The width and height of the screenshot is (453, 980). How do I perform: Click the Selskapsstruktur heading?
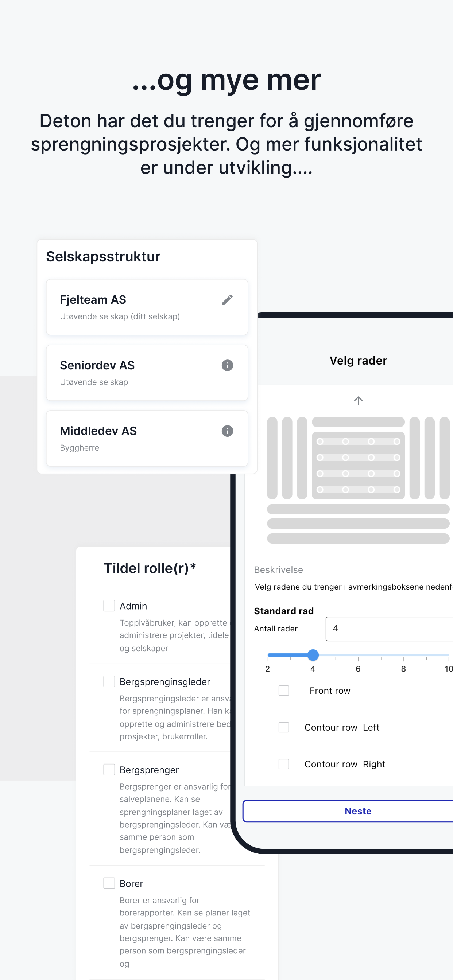point(103,257)
